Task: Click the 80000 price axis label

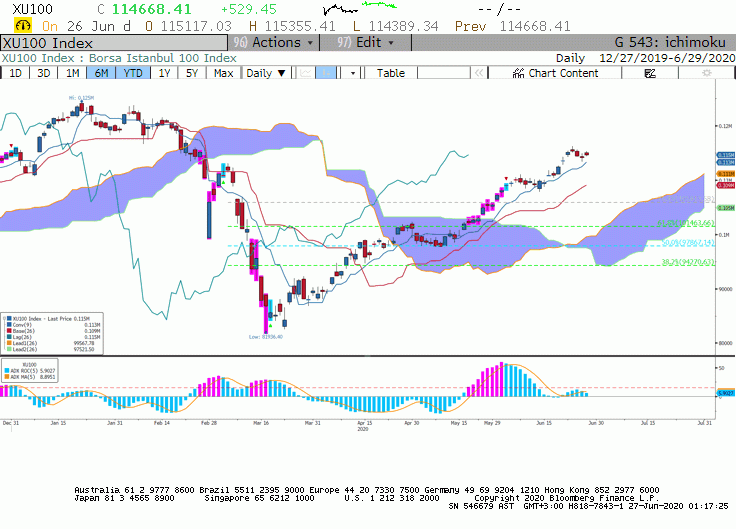Action: [x=725, y=343]
